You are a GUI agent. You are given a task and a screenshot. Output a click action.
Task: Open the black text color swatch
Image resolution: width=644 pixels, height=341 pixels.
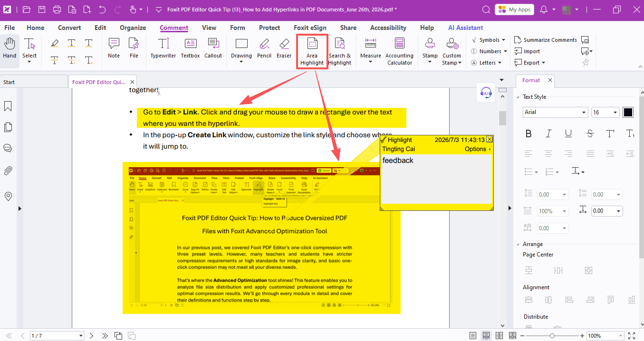pos(628,112)
